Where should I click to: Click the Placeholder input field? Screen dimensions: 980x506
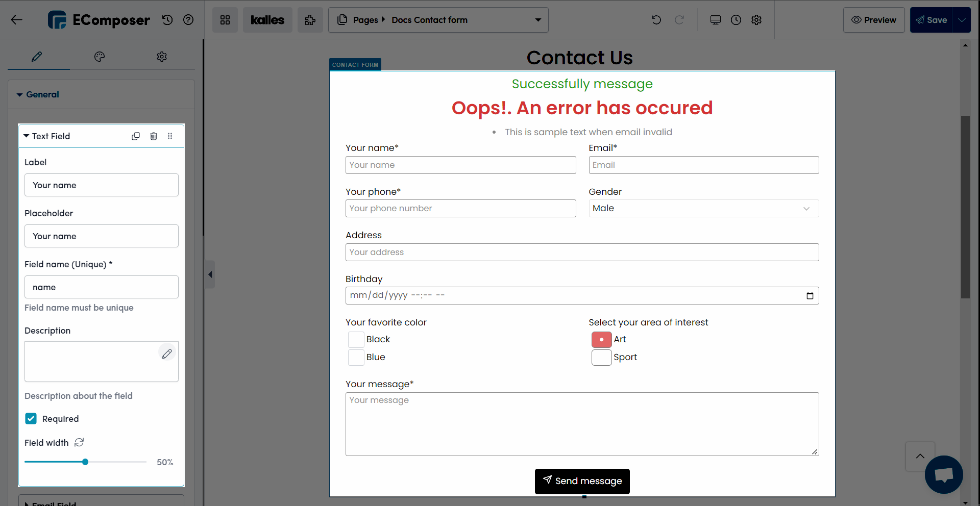point(102,236)
